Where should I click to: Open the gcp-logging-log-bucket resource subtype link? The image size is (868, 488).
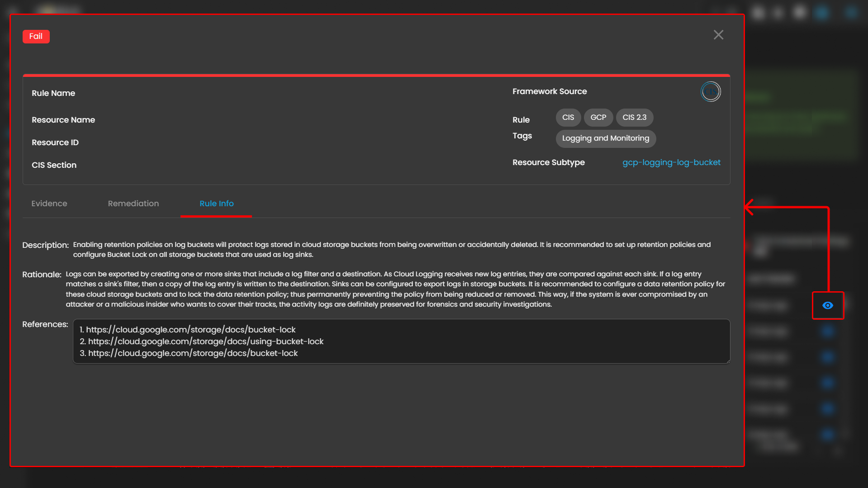tap(671, 162)
